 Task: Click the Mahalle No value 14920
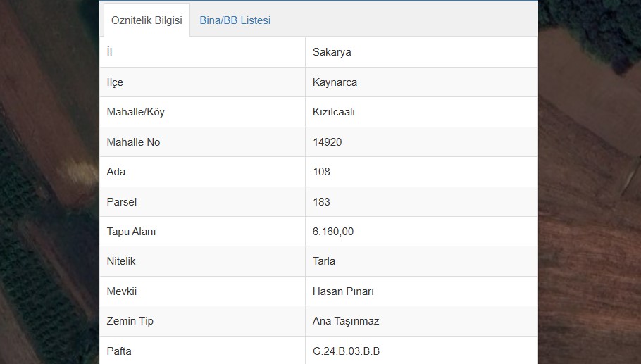click(x=327, y=142)
